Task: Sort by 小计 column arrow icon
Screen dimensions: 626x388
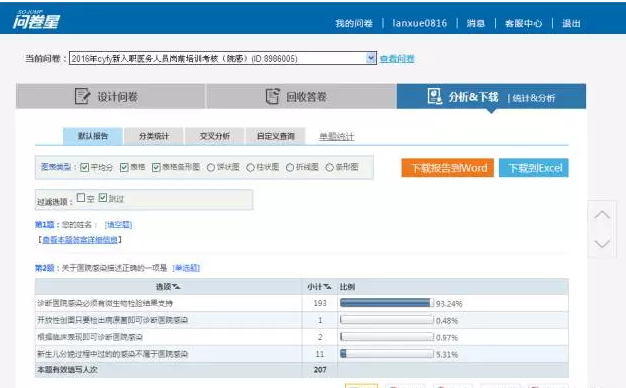Action: [x=327, y=287]
